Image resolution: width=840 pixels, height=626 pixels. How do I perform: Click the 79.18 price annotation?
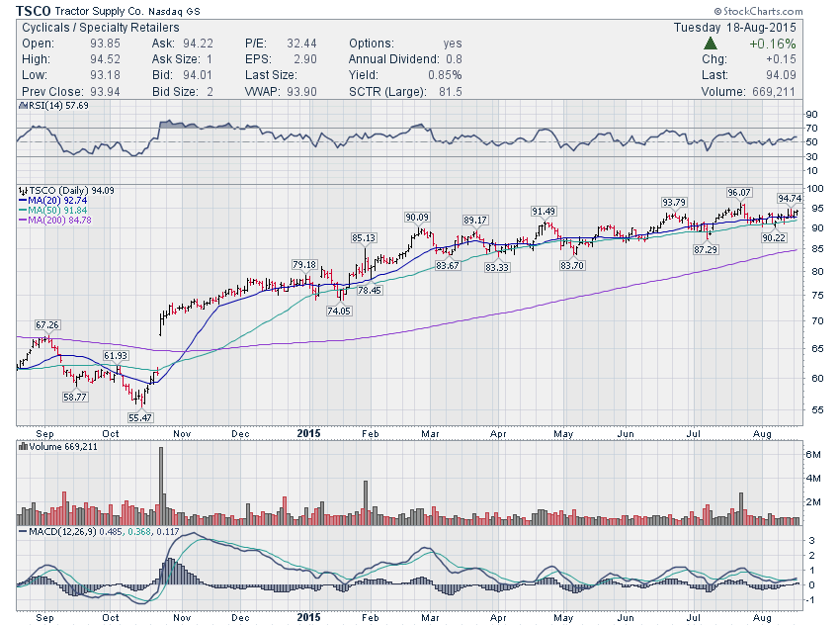tap(304, 264)
